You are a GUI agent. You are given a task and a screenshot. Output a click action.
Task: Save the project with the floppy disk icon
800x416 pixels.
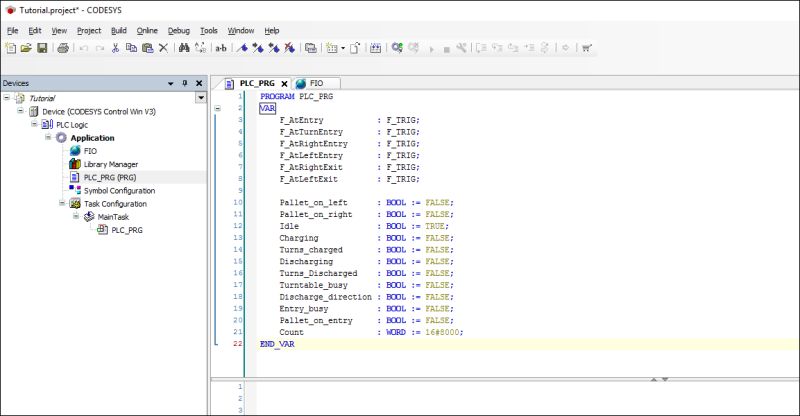point(42,48)
